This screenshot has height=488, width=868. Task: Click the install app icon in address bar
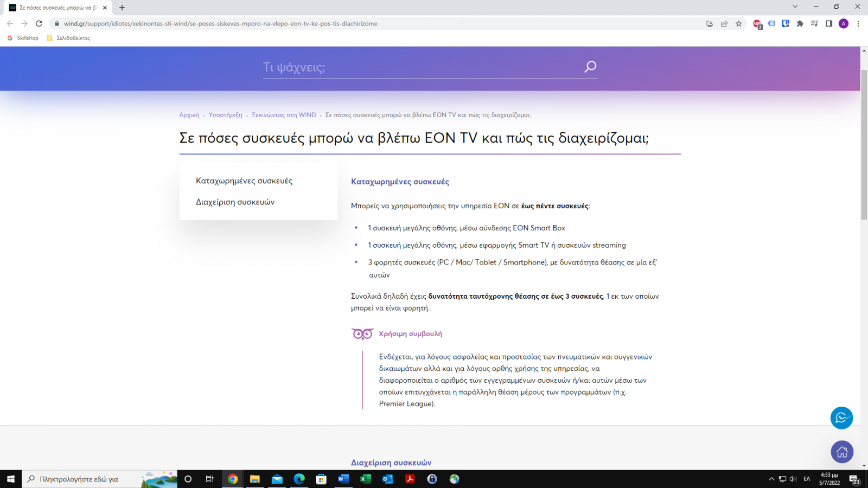click(x=710, y=23)
